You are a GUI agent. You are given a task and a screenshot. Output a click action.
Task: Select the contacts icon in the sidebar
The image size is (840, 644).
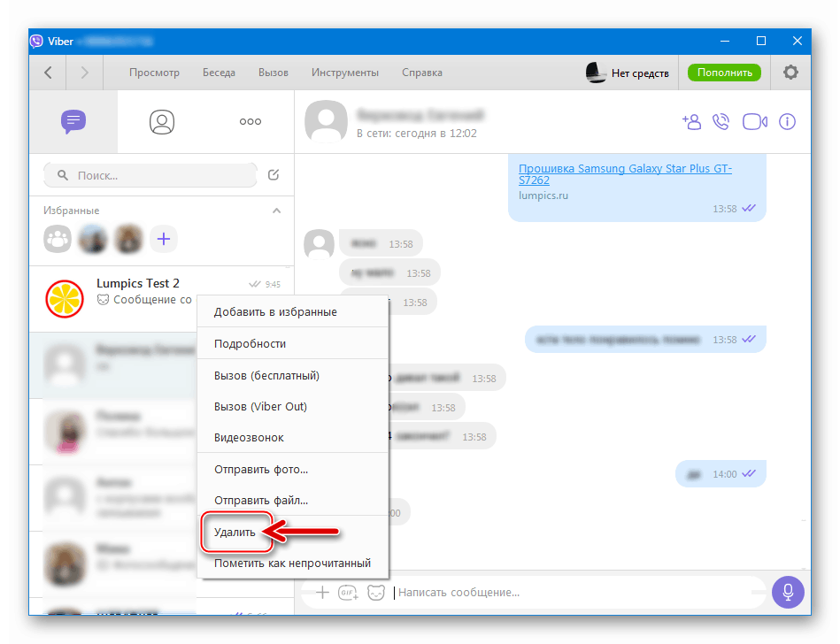[162, 121]
